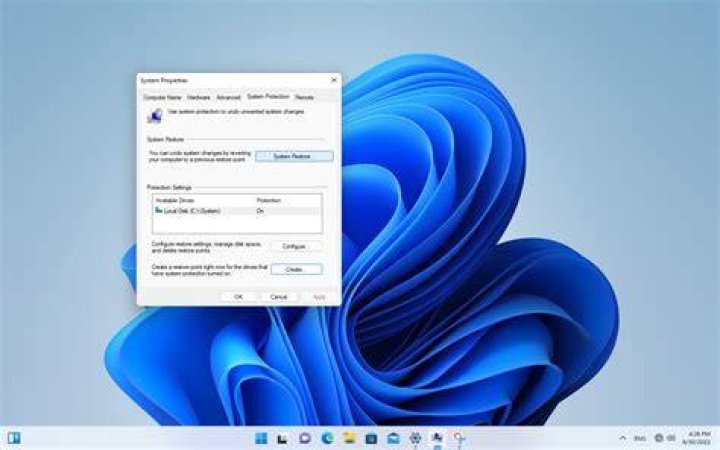Open File Explorer from the taskbar
The height and width of the screenshot is (450, 720).
349,438
